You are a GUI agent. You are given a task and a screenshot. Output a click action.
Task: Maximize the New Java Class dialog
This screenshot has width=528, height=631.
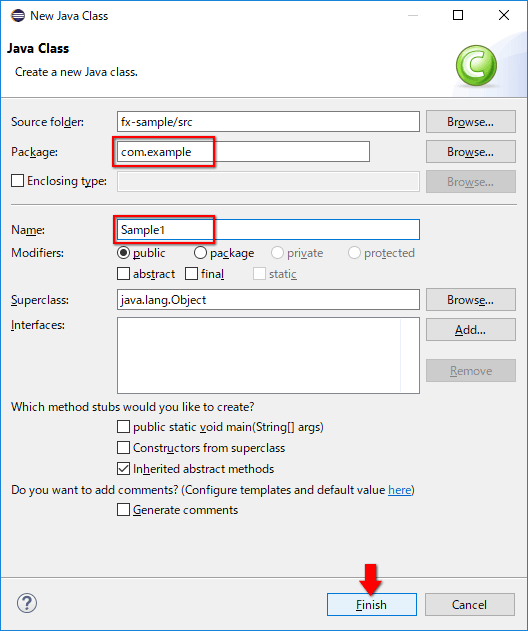pos(458,15)
